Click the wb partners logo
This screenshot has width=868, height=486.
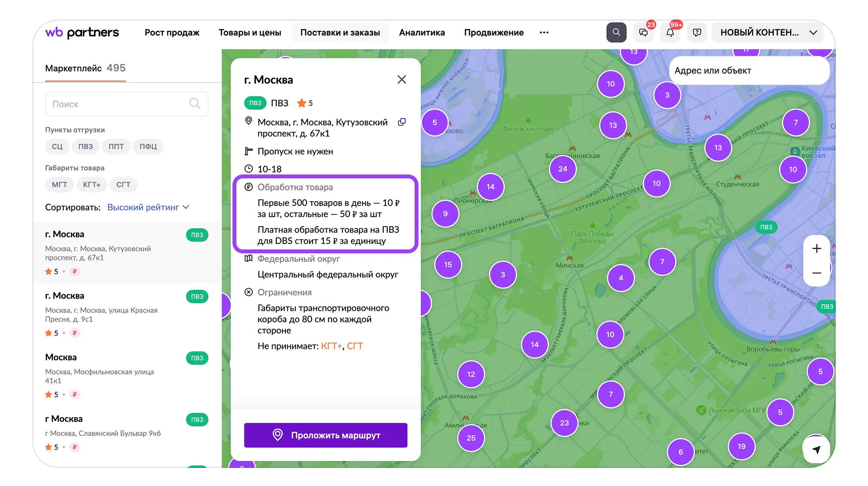pos(82,32)
